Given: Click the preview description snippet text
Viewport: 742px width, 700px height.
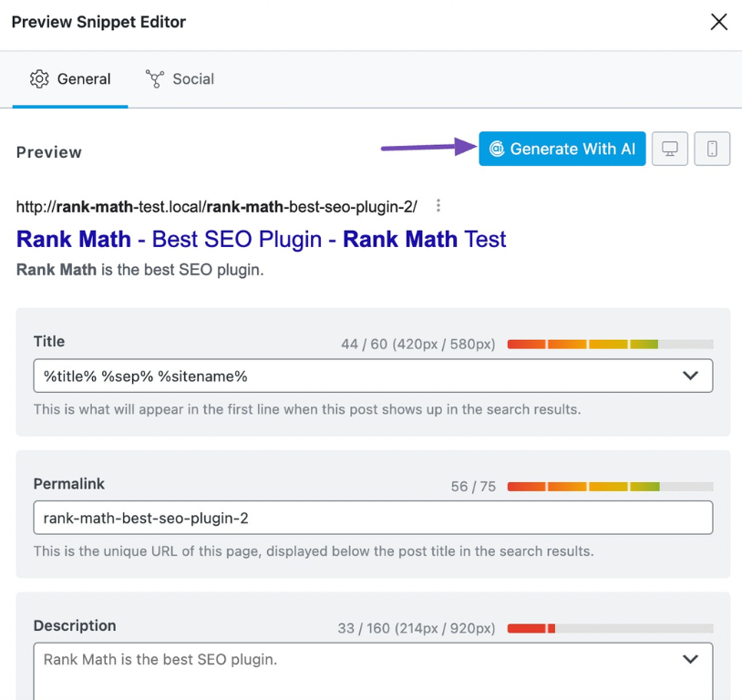Looking at the screenshot, I should (x=139, y=270).
